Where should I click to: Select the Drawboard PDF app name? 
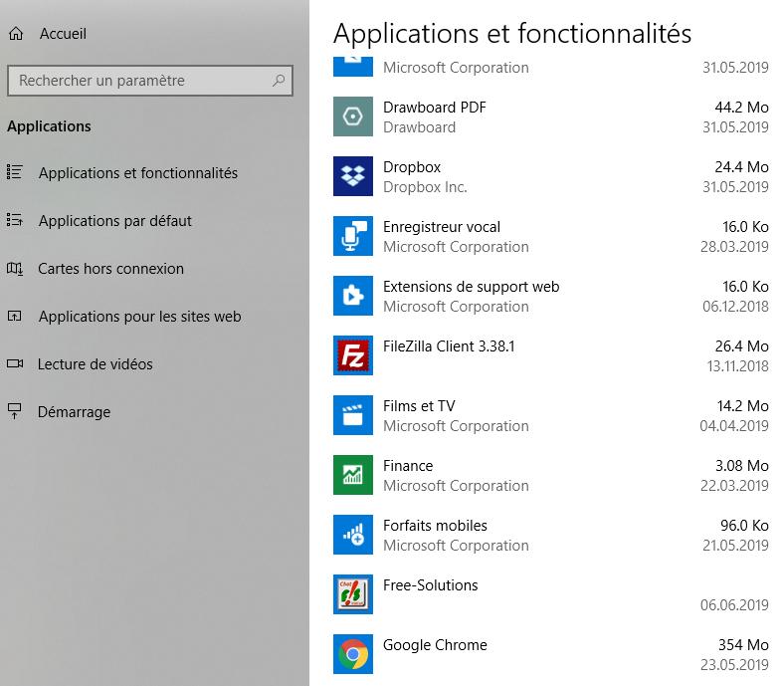click(435, 108)
